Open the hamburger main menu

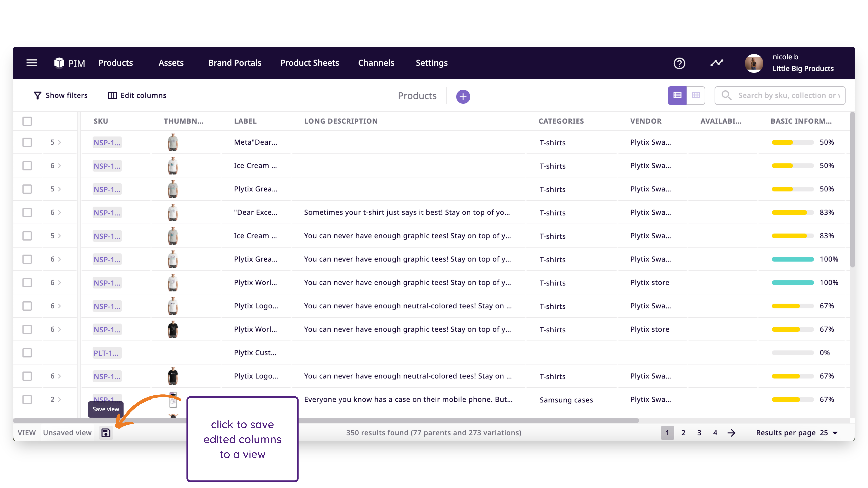point(32,63)
